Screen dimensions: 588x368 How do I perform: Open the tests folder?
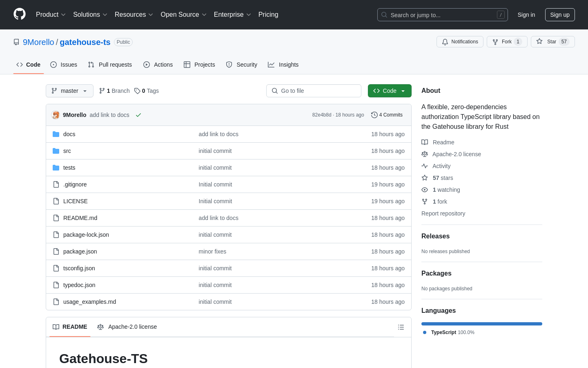pyautogui.click(x=69, y=168)
